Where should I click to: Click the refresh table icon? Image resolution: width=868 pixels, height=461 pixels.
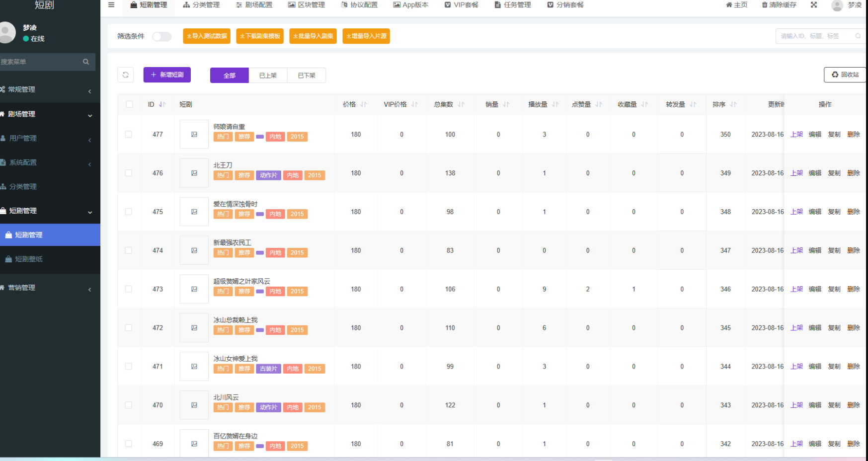126,75
